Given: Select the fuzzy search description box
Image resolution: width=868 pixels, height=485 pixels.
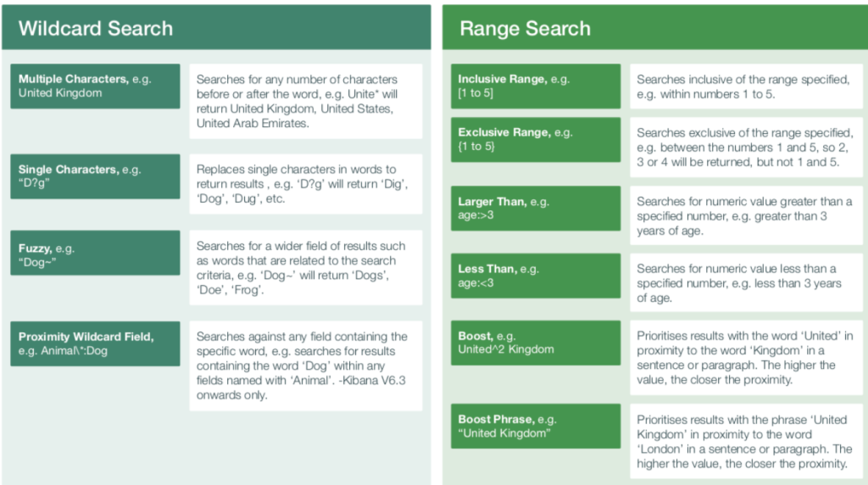Looking at the screenshot, I should pyautogui.click(x=305, y=268).
